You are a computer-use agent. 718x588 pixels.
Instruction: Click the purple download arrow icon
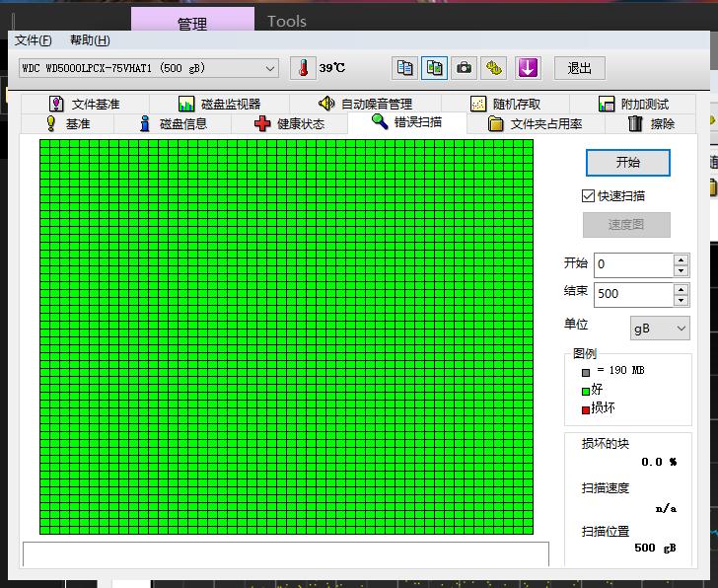tap(528, 68)
